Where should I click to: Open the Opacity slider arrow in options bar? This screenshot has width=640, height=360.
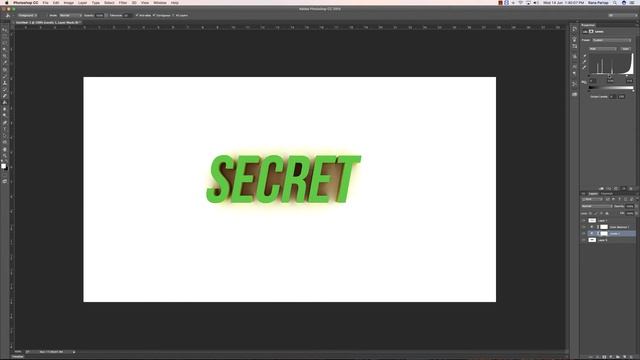tap(106, 15)
